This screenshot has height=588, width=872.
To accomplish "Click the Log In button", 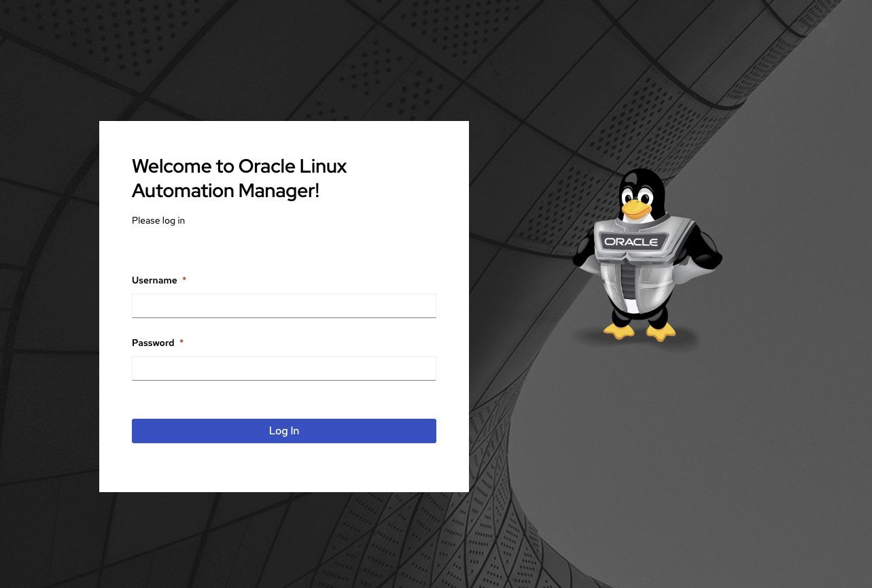I will [283, 431].
